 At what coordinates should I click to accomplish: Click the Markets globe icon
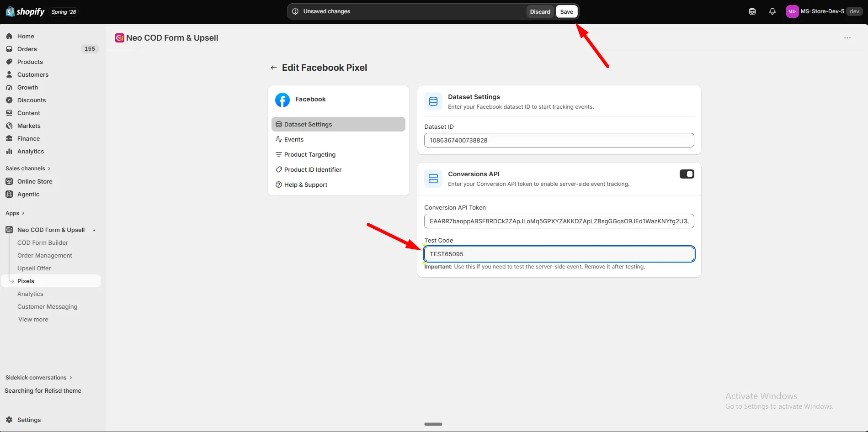9,126
